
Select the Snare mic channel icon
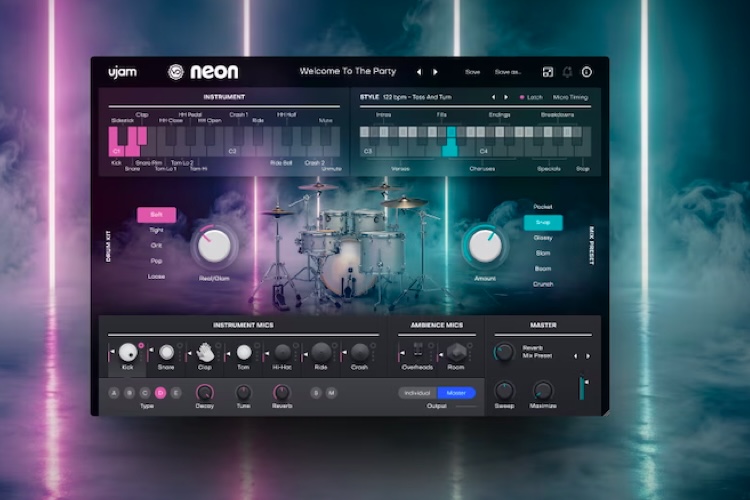pyautogui.click(x=166, y=353)
